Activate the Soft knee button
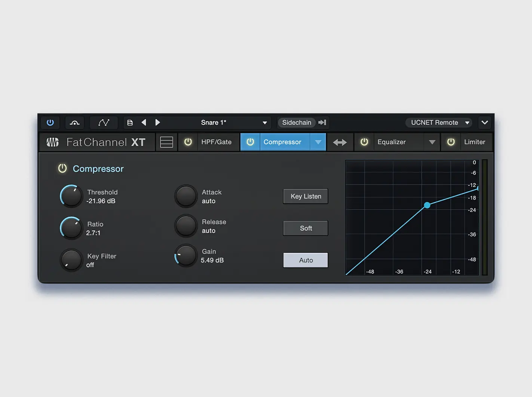This screenshot has height=397, width=532. tap(305, 228)
